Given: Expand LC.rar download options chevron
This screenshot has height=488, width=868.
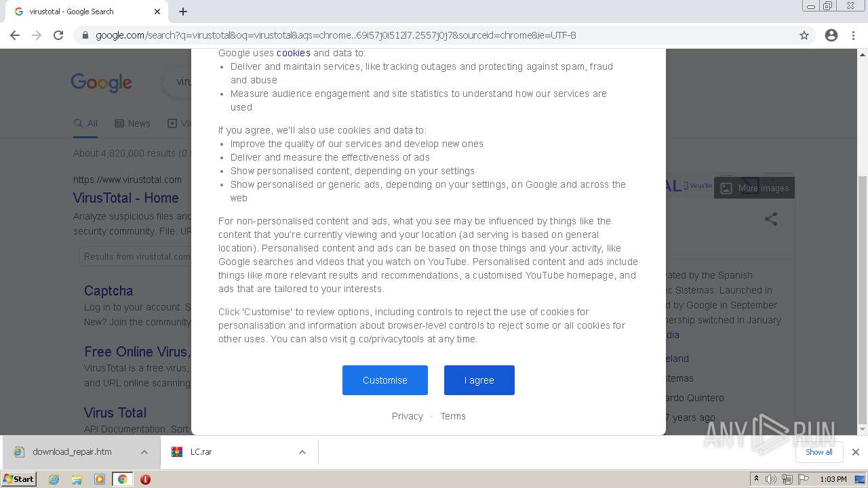Looking at the screenshot, I should click(302, 452).
